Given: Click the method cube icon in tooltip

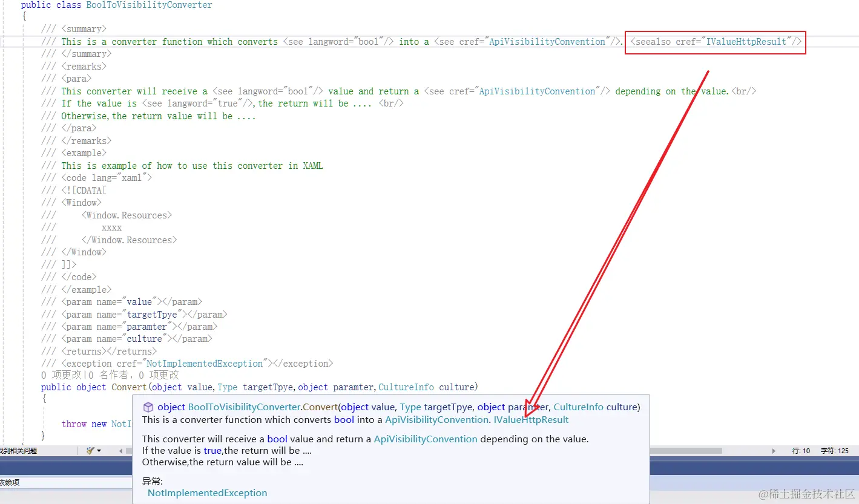Looking at the screenshot, I should coord(148,407).
